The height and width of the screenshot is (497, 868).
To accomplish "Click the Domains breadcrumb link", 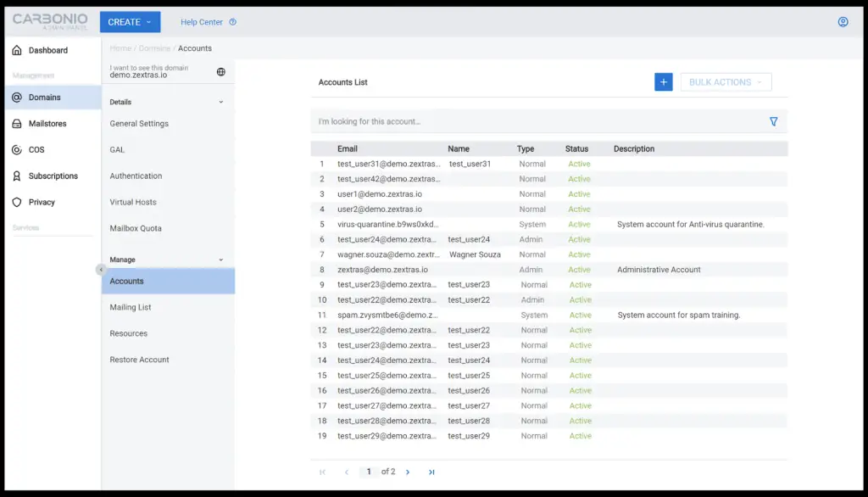I will (x=154, y=48).
